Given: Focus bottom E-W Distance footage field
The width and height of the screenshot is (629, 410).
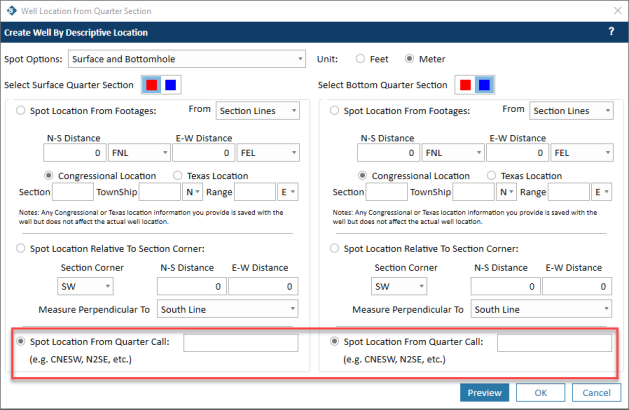Looking at the screenshot, I should pos(517,153).
